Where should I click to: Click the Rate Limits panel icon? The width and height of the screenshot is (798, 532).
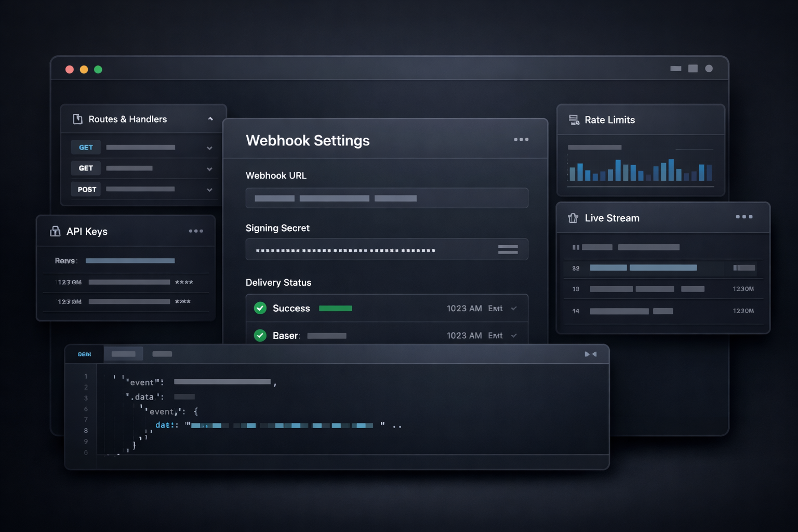point(574,120)
